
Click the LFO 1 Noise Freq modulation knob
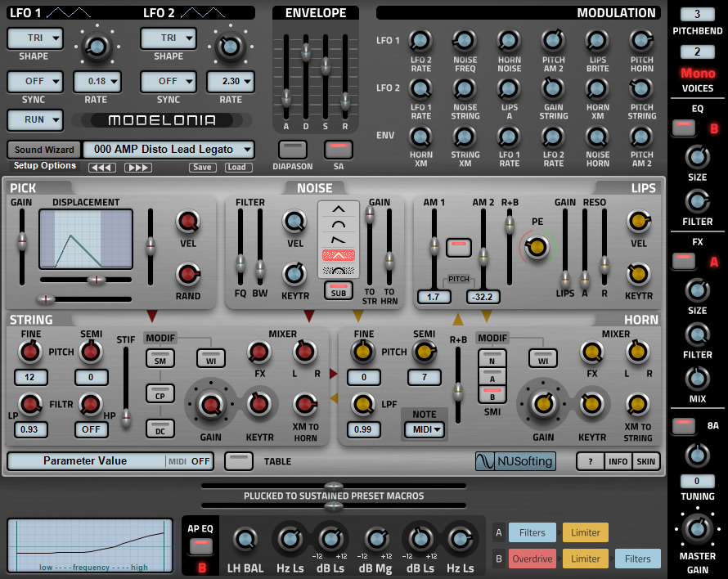coord(465,41)
